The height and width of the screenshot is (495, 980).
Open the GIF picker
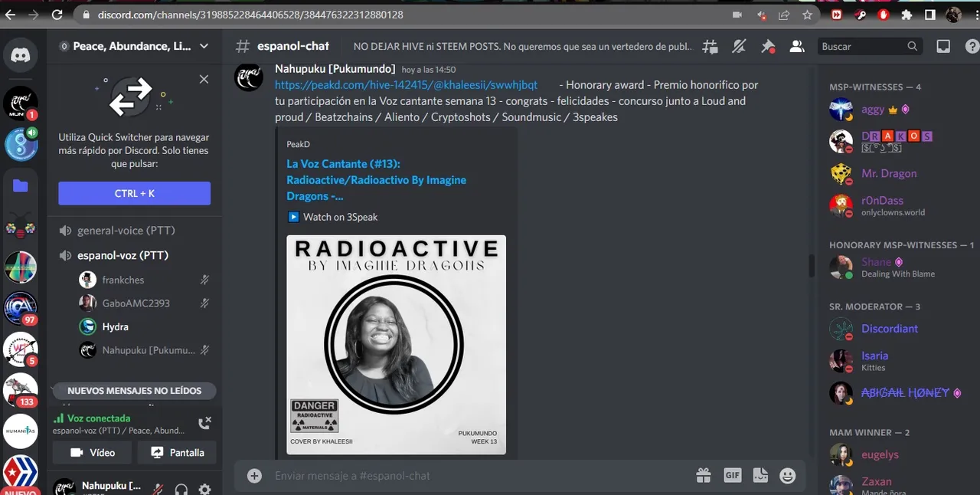(x=732, y=476)
